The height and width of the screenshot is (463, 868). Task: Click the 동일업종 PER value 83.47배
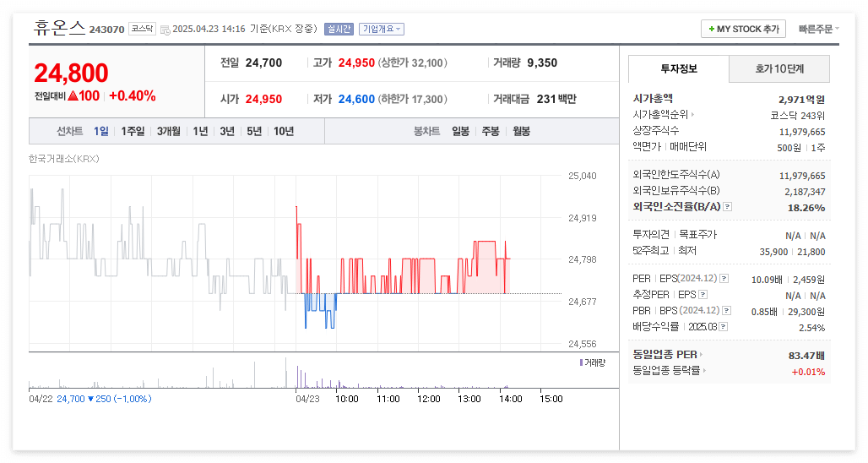pos(806,356)
